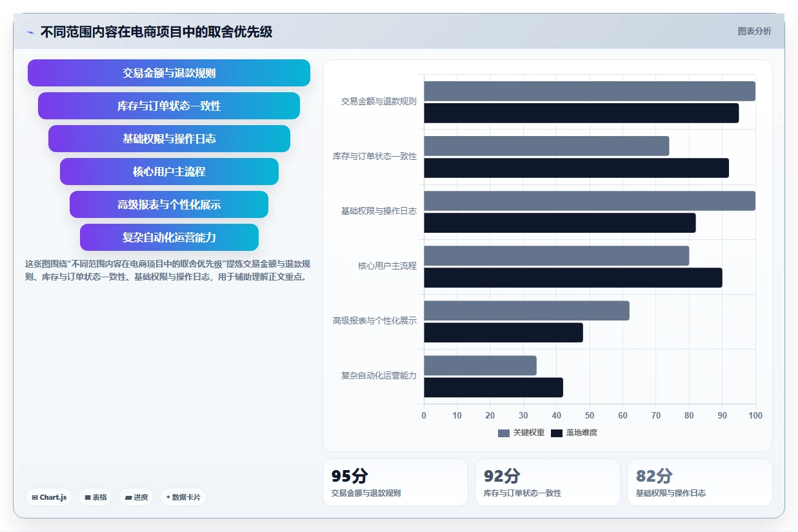The height and width of the screenshot is (532, 798).
Task: Click the 落地难度 bar for 基础权限与操作日志
Action: click(x=560, y=222)
